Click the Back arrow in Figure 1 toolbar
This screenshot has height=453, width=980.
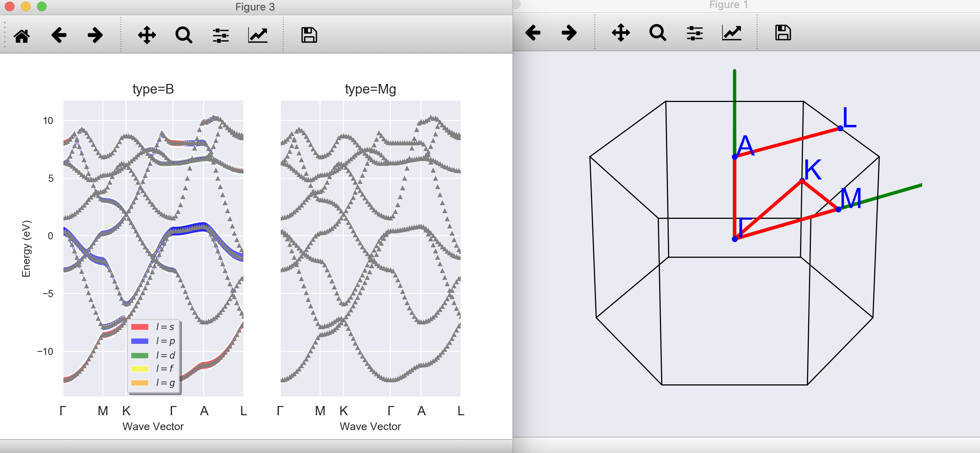tap(533, 33)
